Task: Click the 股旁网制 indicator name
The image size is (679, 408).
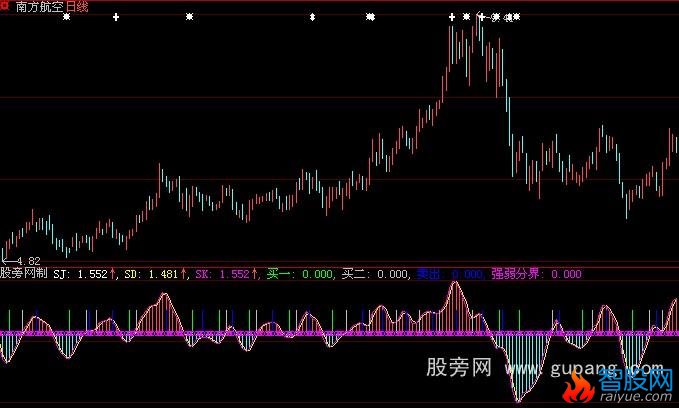Action: coord(24,272)
